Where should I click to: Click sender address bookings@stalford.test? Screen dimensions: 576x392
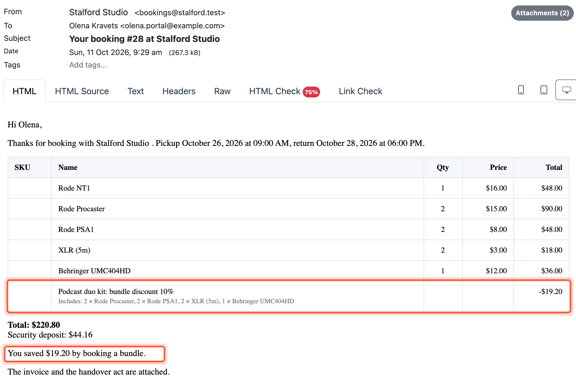[x=180, y=13]
